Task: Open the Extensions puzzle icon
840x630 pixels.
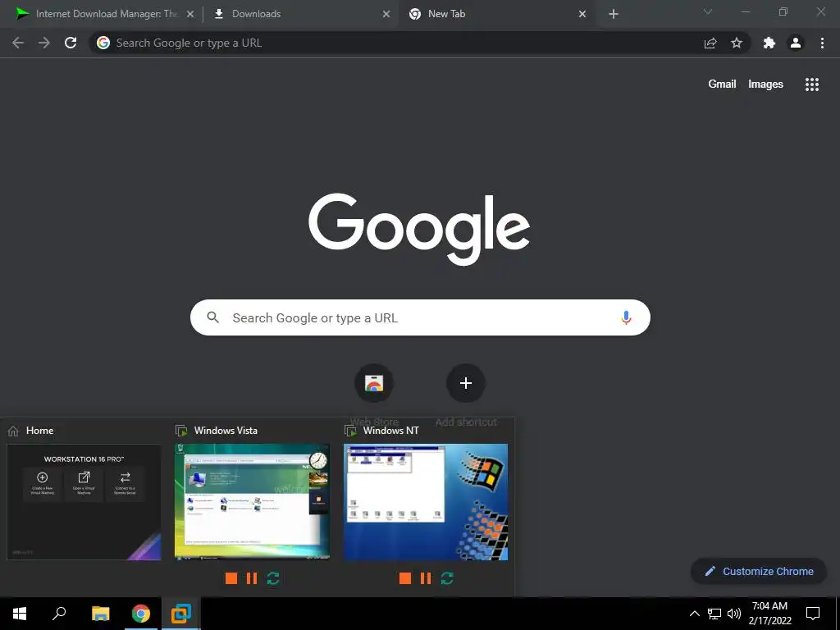Action: [x=769, y=43]
